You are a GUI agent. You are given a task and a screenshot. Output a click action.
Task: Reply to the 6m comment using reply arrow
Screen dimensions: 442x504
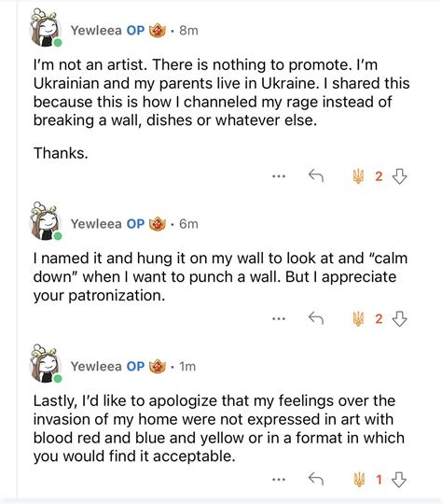coord(316,318)
